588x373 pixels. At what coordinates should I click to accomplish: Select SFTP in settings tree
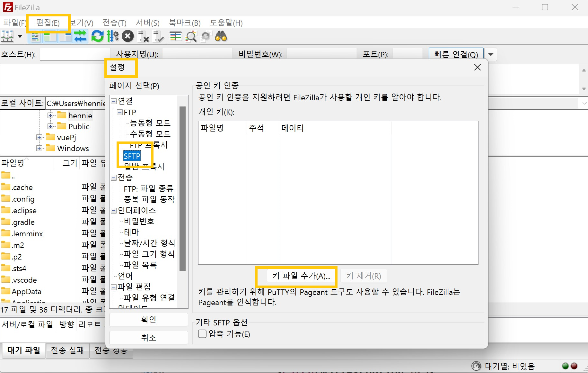click(x=132, y=156)
